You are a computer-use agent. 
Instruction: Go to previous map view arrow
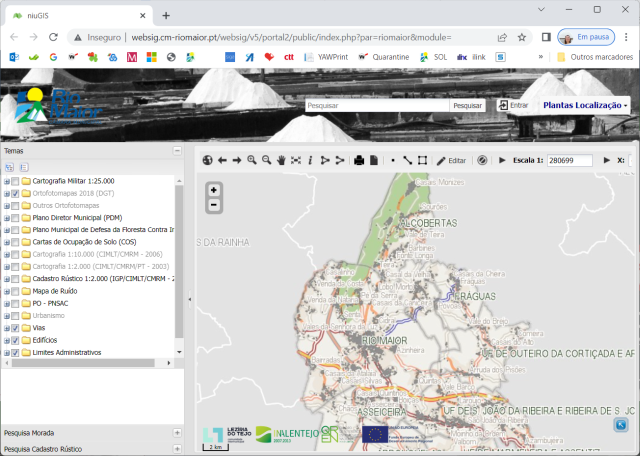point(223,160)
